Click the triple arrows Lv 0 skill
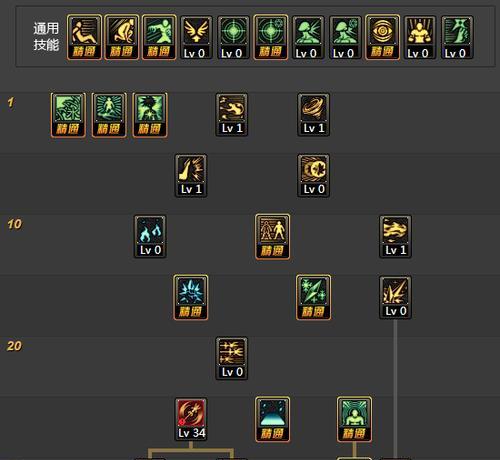This screenshot has height=460, width=500. 232,358
